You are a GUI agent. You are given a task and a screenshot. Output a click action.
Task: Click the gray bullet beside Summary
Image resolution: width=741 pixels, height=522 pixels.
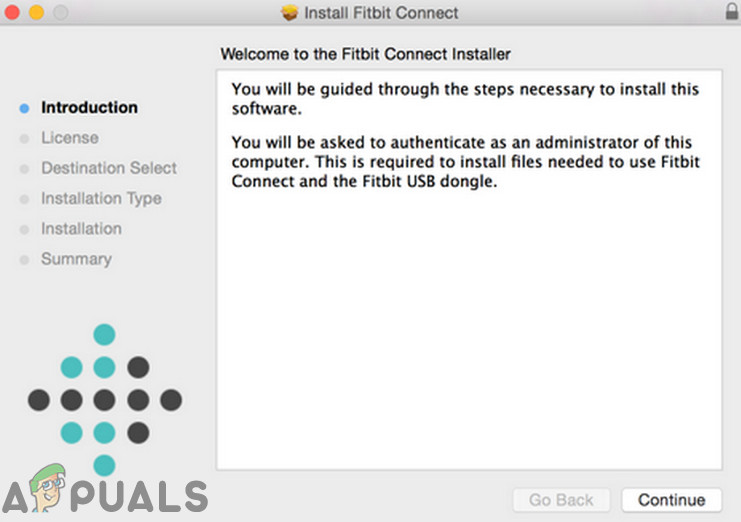(24, 260)
